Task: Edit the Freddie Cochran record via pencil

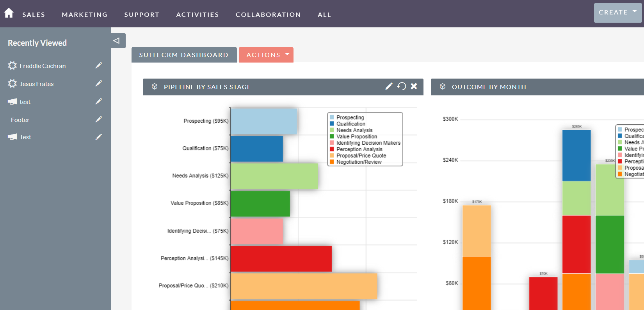Action: [99, 65]
